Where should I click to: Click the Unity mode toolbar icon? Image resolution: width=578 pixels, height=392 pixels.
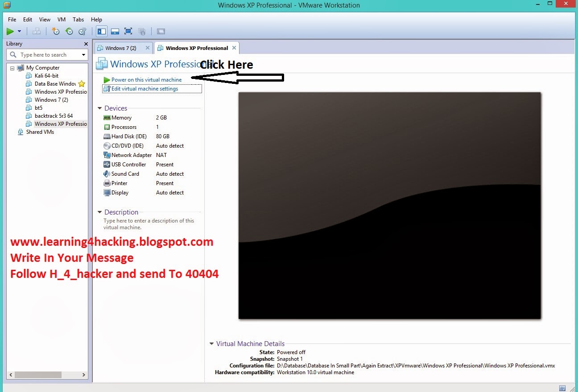click(142, 31)
